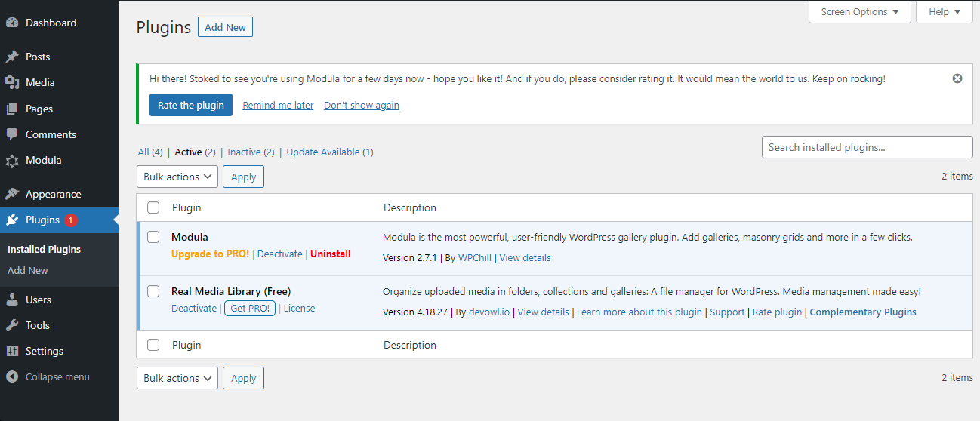Click the Media icon in sidebar

12,82
